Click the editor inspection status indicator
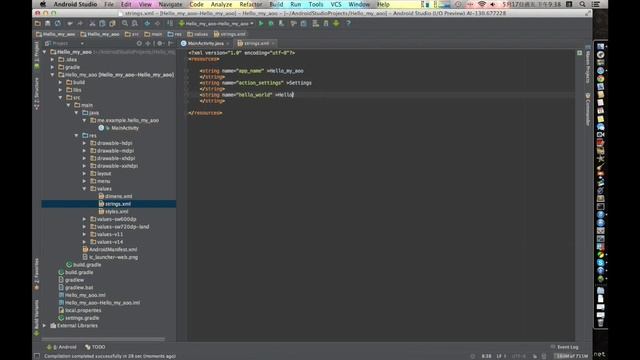 580,53
